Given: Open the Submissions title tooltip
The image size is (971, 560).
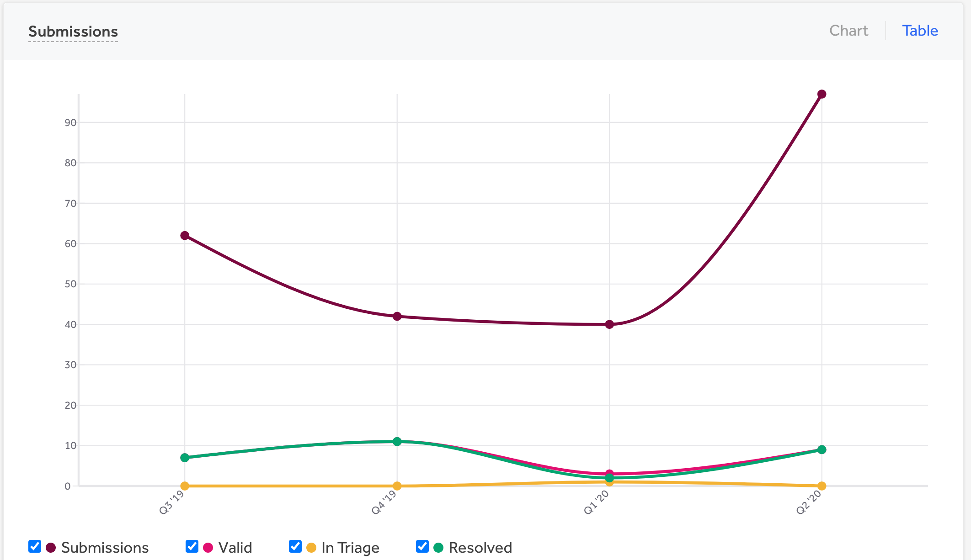Looking at the screenshot, I should click(x=73, y=32).
